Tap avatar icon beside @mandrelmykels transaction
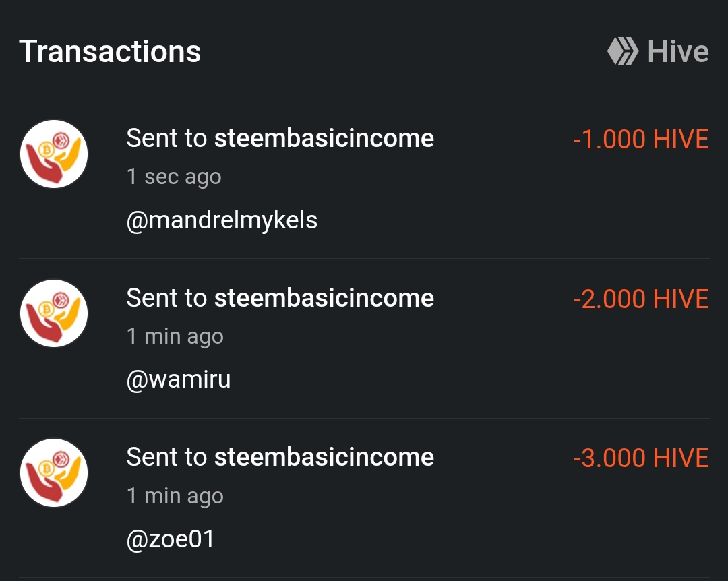The height and width of the screenshot is (581, 728). coord(54,154)
